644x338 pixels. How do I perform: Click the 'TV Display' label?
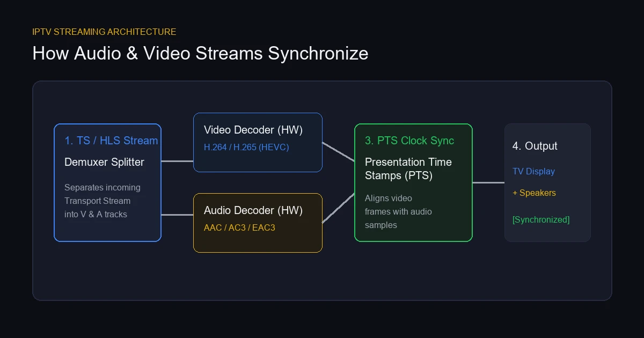pos(533,171)
